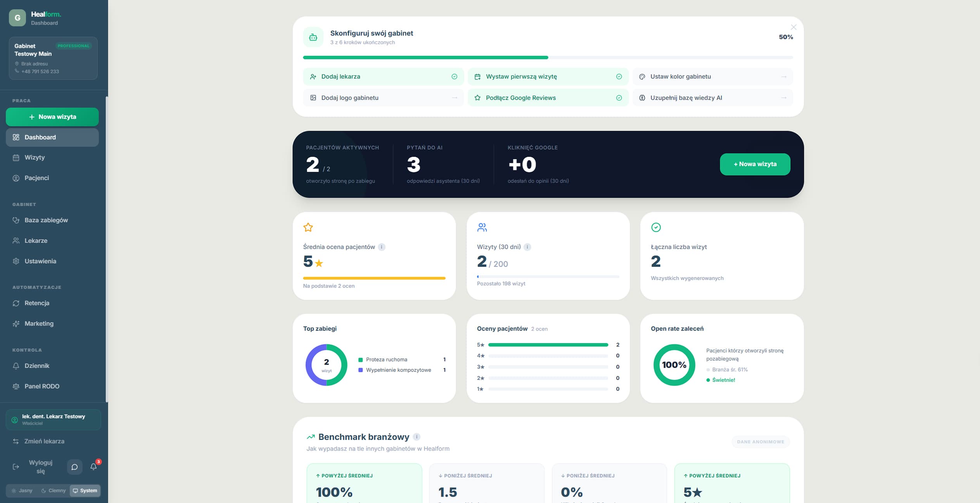The width and height of the screenshot is (980, 503).
Task: Open the Ustaw kolor gabinetu setup step
Action: (712, 77)
